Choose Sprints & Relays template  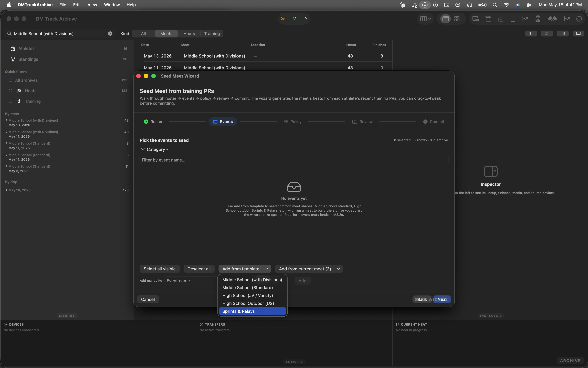(252, 311)
